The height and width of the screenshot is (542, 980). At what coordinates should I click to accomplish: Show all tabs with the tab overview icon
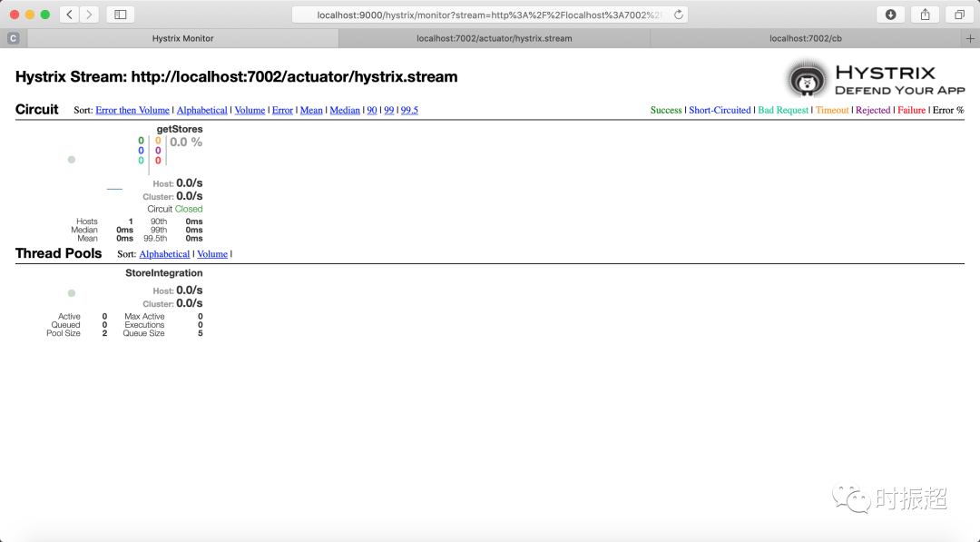959,15
